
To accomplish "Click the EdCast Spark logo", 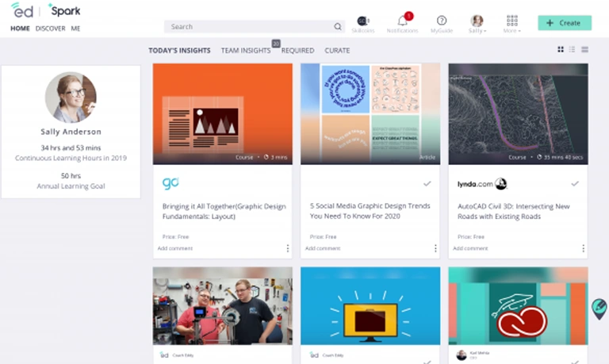I will pos(45,10).
